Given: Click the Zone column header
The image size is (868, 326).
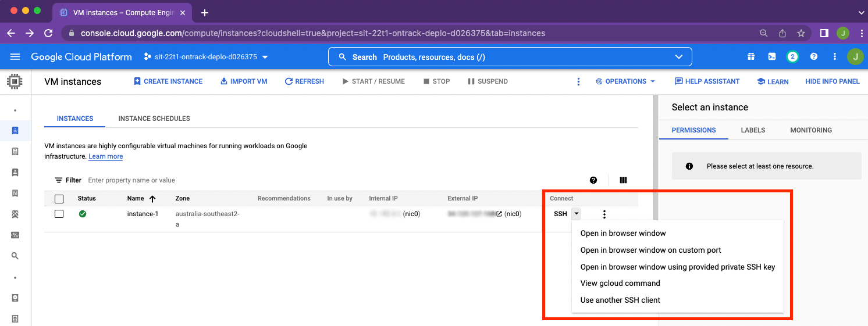Looking at the screenshot, I should [x=183, y=199].
